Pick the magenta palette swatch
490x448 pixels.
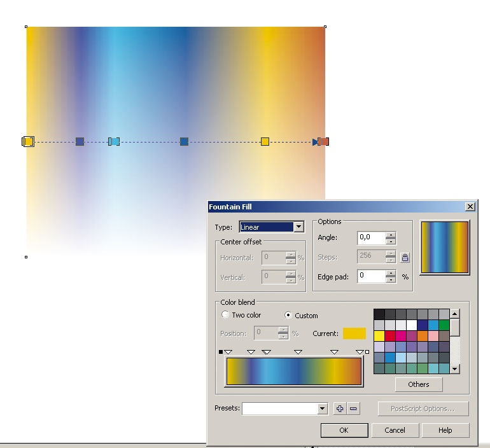401,336
